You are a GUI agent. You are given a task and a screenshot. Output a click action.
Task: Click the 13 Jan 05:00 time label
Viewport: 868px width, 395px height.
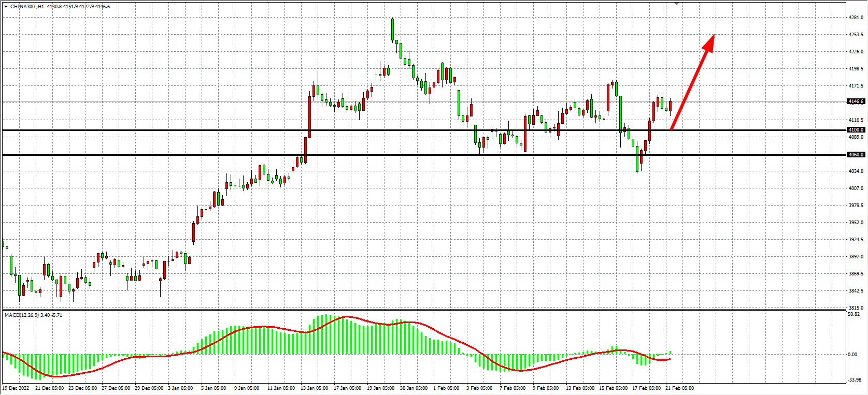pyautogui.click(x=315, y=388)
